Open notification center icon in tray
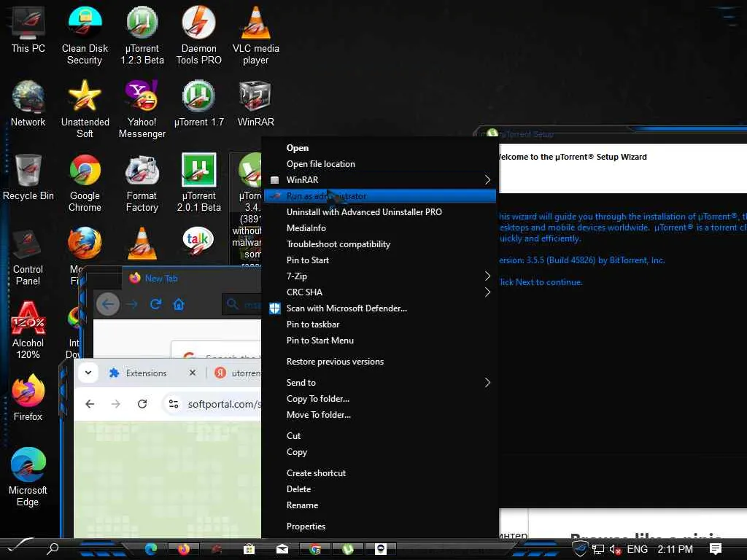 point(716,549)
